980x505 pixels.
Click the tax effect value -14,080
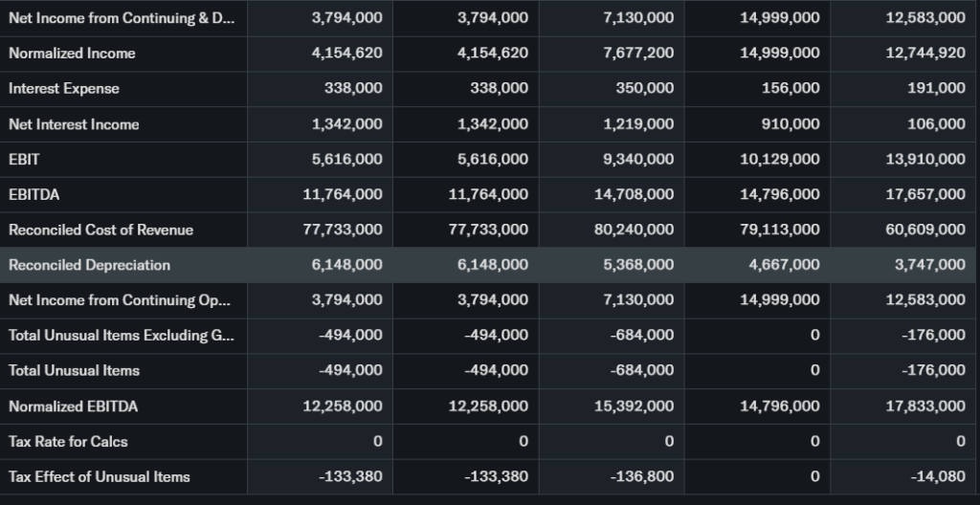click(941, 477)
